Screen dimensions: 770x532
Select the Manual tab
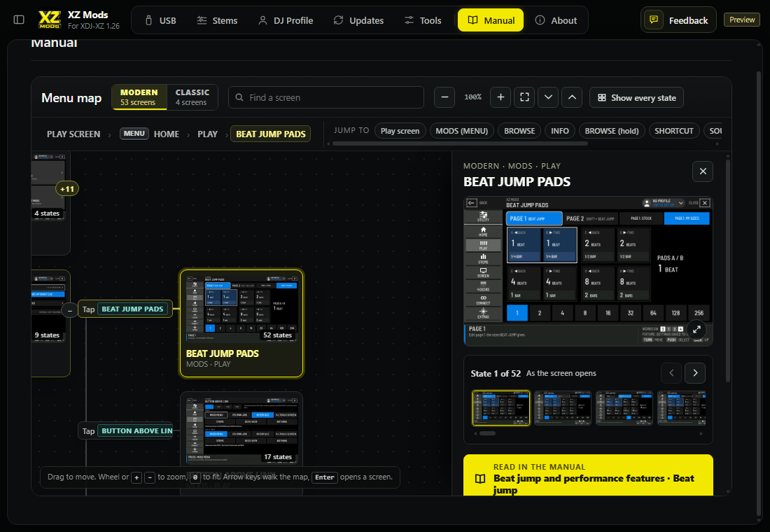[x=491, y=20]
